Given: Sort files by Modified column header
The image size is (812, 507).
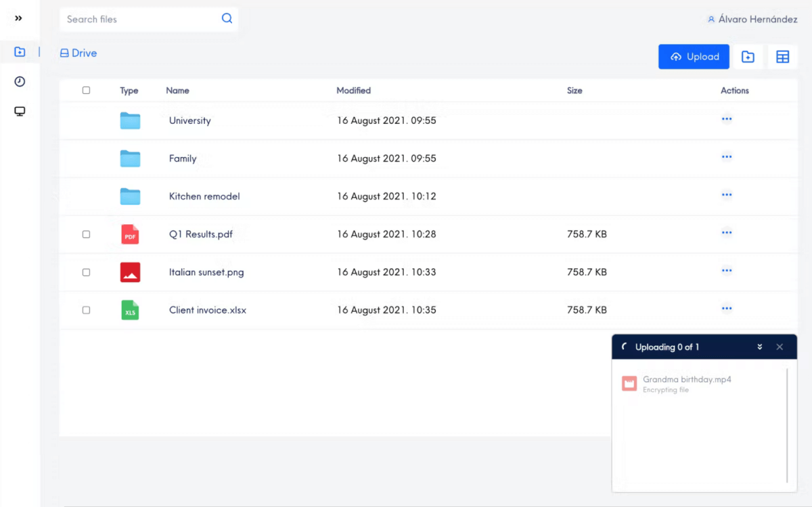Looking at the screenshot, I should coord(353,90).
